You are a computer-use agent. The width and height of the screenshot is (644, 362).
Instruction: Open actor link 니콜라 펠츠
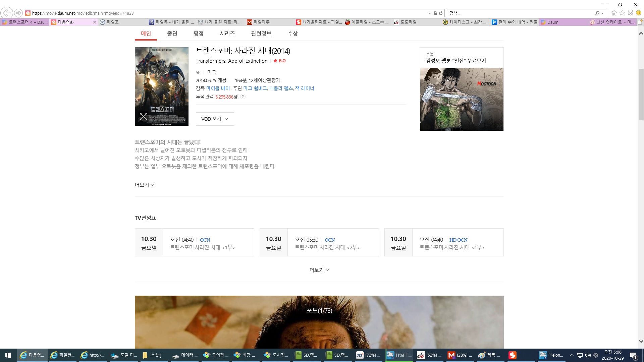(281, 88)
